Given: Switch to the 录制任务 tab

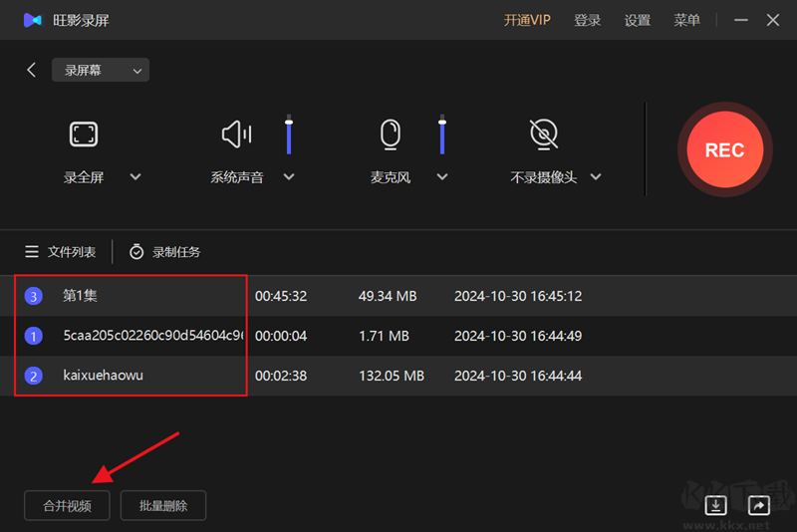Looking at the screenshot, I should click(x=165, y=252).
